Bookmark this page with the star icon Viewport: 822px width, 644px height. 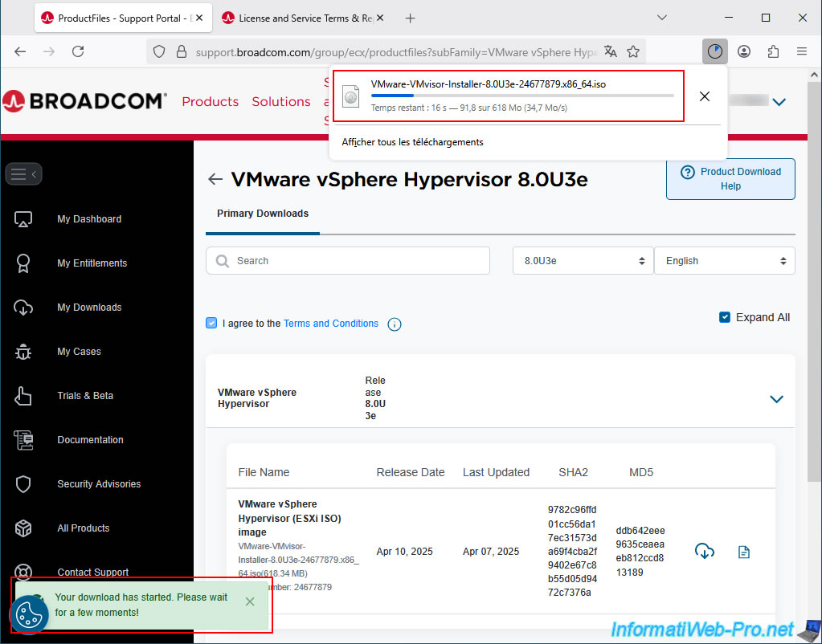pyautogui.click(x=633, y=51)
